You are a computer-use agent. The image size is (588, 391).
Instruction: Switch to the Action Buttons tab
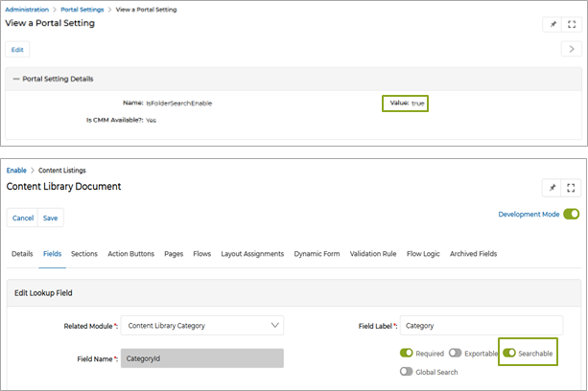(130, 254)
